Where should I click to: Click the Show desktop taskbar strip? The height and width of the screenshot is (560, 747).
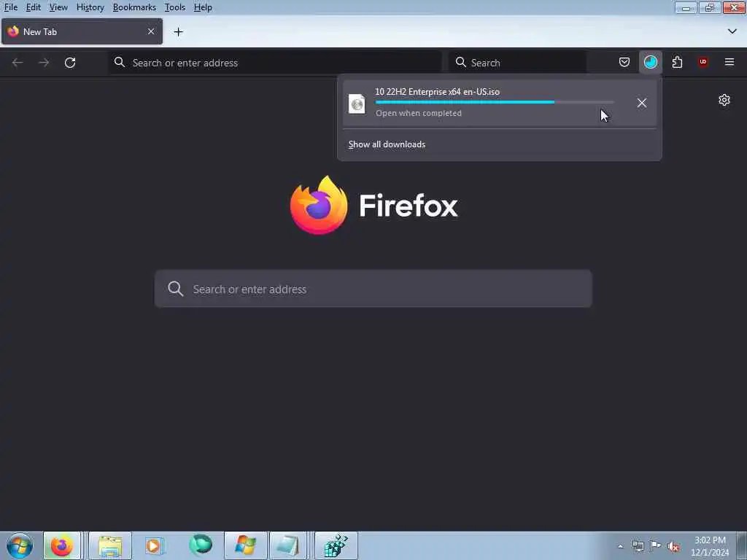click(742, 546)
